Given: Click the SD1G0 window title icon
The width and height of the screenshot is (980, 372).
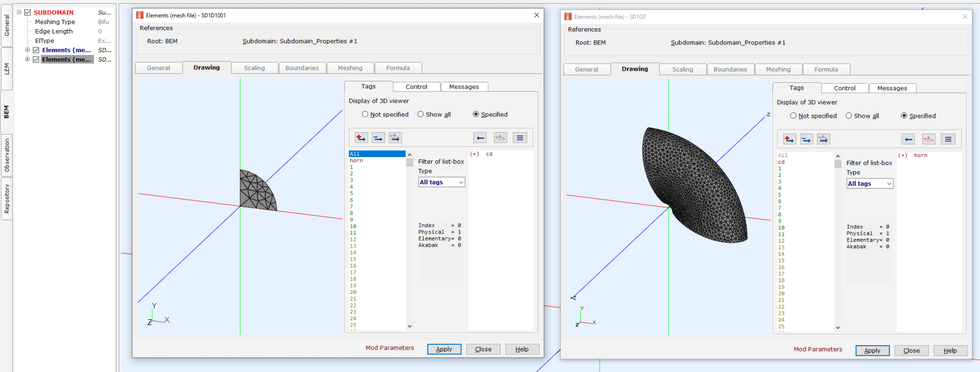Looking at the screenshot, I should (568, 17).
